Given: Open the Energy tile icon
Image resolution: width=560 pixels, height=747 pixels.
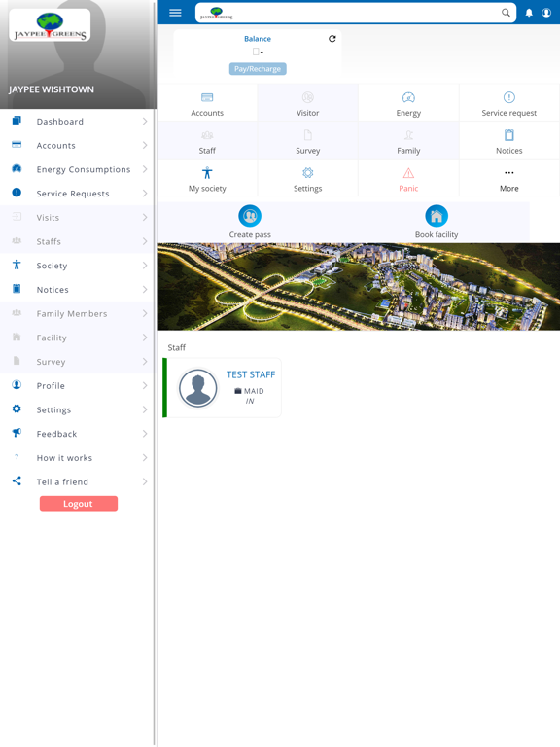Looking at the screenshot, I should tap(408, 97).
